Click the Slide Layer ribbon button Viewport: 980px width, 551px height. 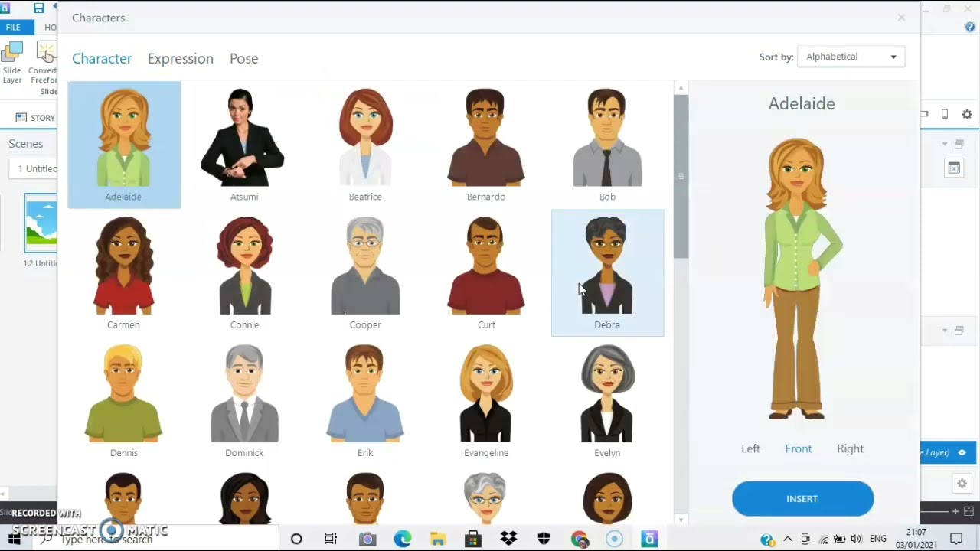11,63
